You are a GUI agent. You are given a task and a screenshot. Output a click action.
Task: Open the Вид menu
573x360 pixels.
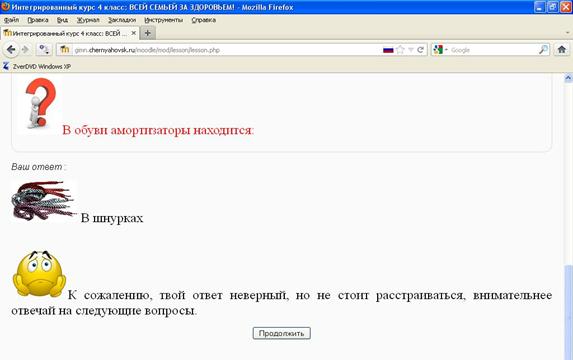pos(62,20)
